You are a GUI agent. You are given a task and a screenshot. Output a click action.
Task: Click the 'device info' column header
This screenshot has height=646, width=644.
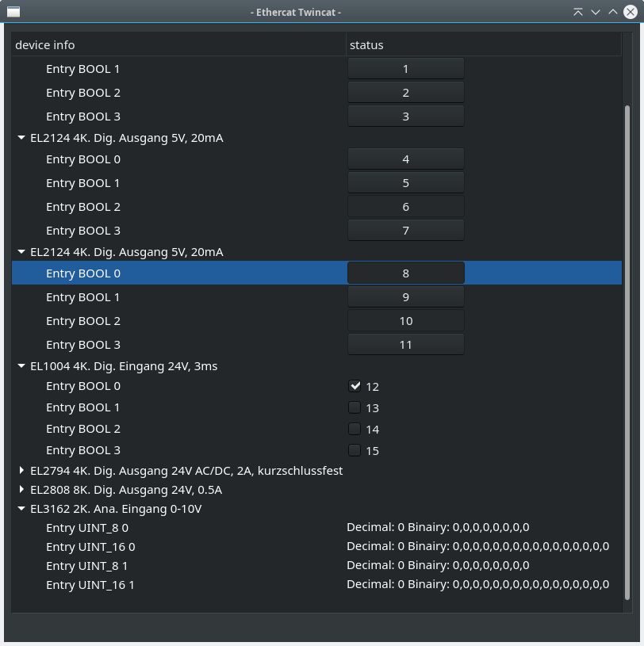tap(178, 44)
